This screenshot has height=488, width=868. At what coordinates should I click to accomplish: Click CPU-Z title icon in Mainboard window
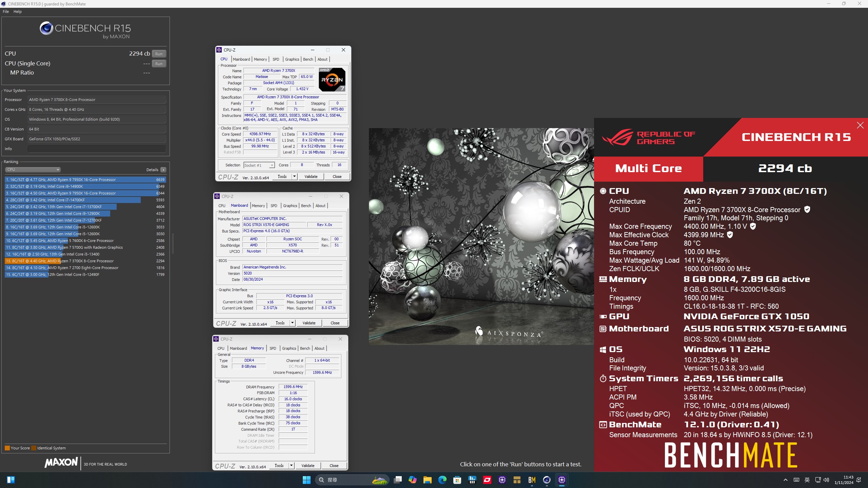(x=217, y=196)
